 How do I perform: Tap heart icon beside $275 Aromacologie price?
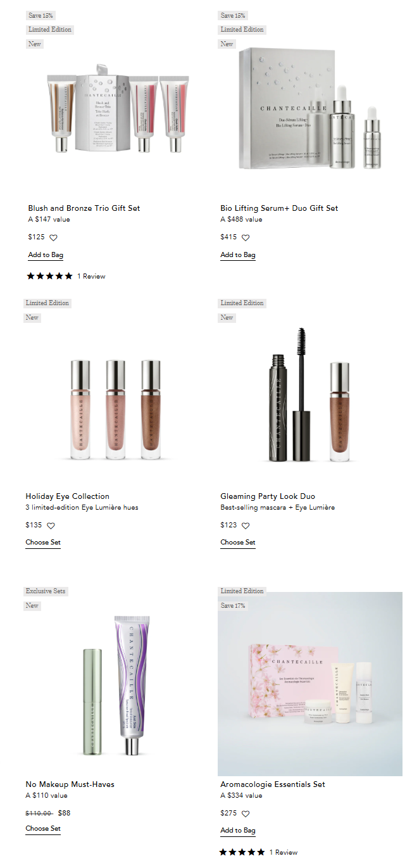pos(246,814)
